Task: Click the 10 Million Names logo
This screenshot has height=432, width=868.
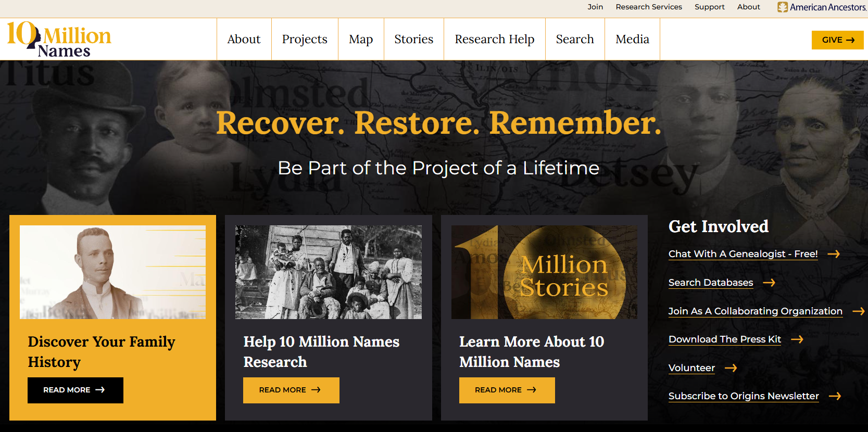Action: tap(59, 40)
